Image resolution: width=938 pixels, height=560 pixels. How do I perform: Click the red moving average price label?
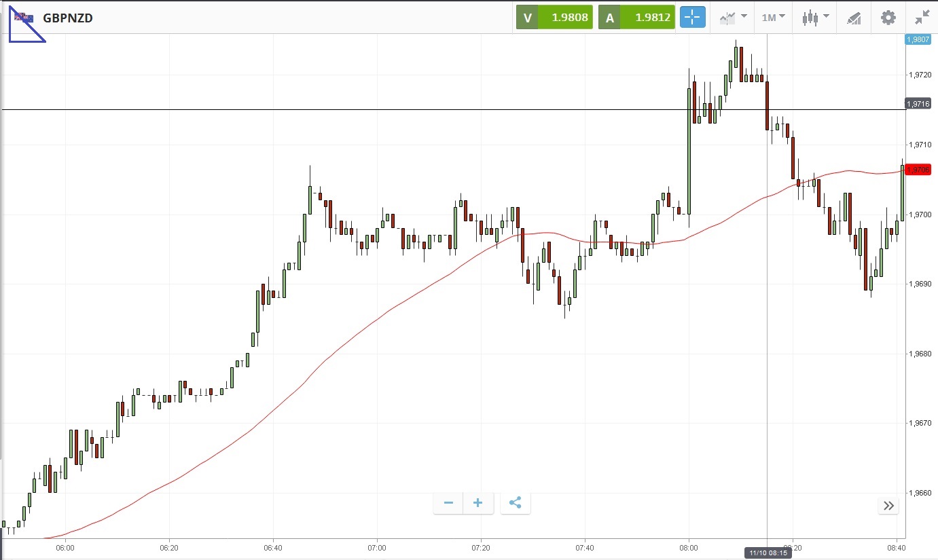(917, 170)
